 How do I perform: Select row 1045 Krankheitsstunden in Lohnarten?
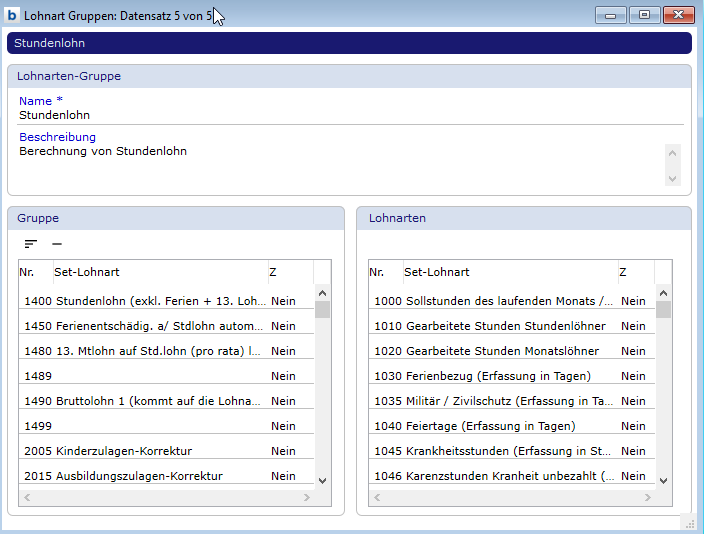point(510,451)
